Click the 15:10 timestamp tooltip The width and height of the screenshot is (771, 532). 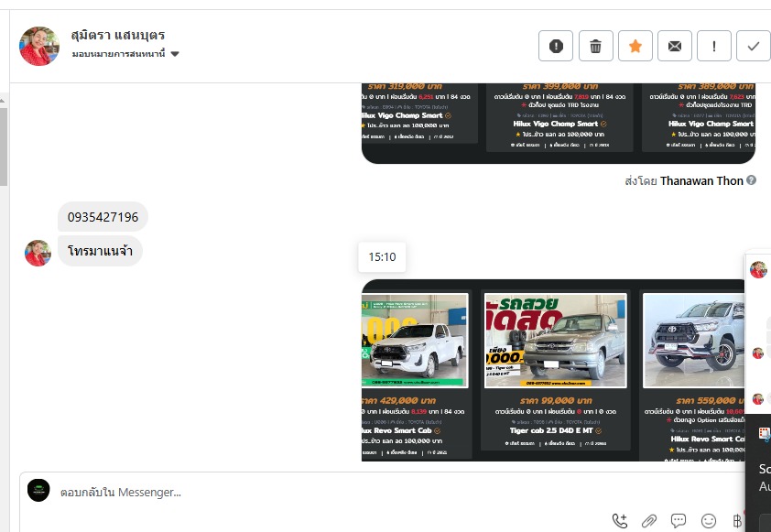(x=382, y=256)
